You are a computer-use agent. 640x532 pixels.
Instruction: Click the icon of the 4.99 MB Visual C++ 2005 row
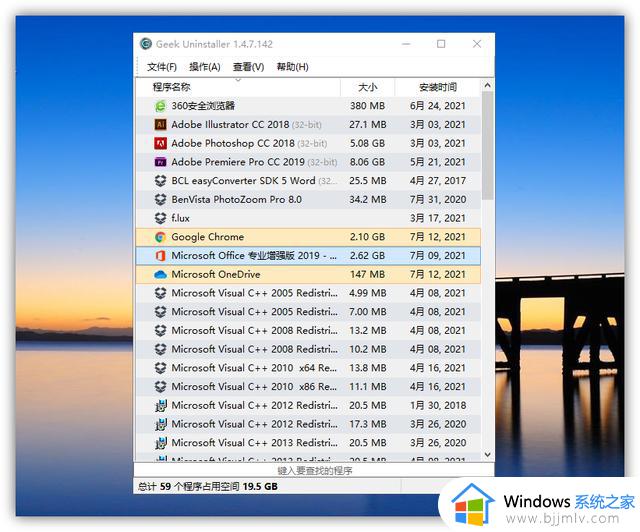(x=160, y=293)
